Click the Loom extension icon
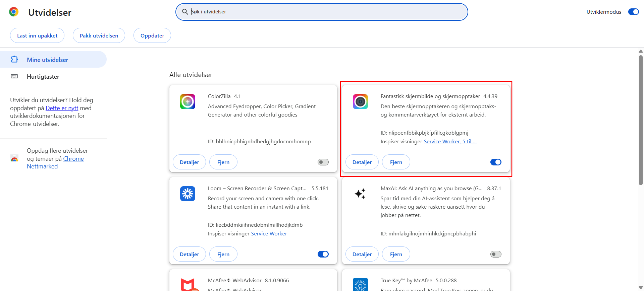 (x=187, y=194)
